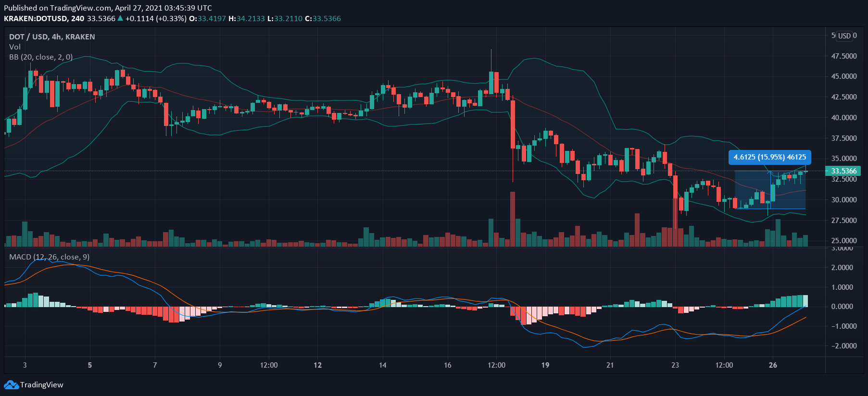Click the 25.0000 price axis label

tap(844, 240)
